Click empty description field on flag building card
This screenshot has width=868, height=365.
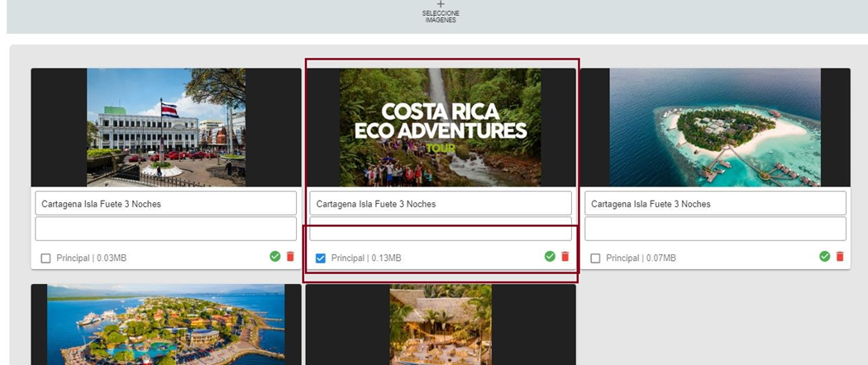pos(165,229)
